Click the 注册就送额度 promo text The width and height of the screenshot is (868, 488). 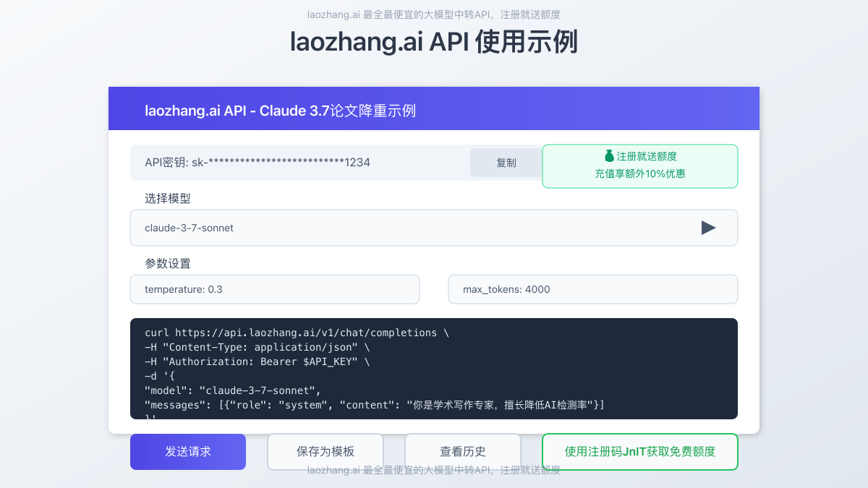pyautogui.click(x=647, y=155)
